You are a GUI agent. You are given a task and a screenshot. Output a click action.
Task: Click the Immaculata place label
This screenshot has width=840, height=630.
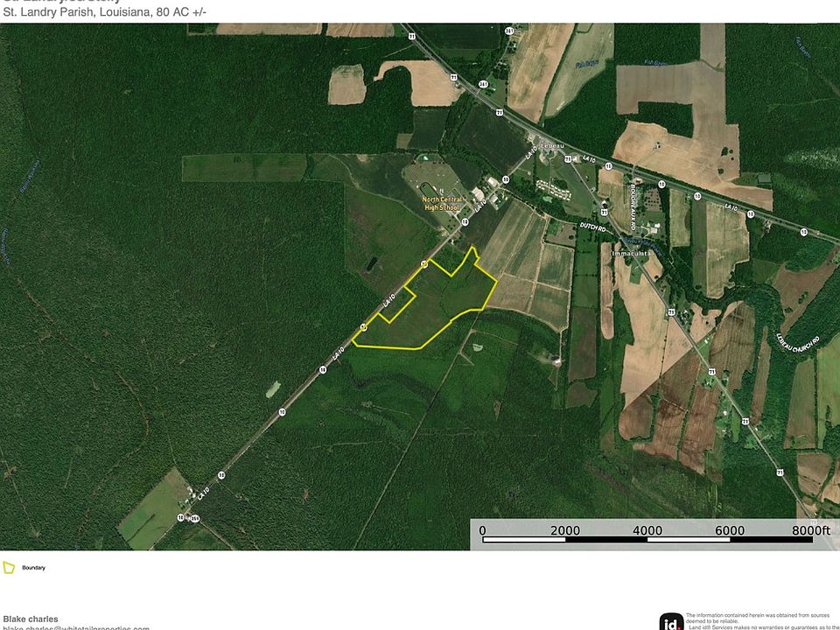coord(631,253)
